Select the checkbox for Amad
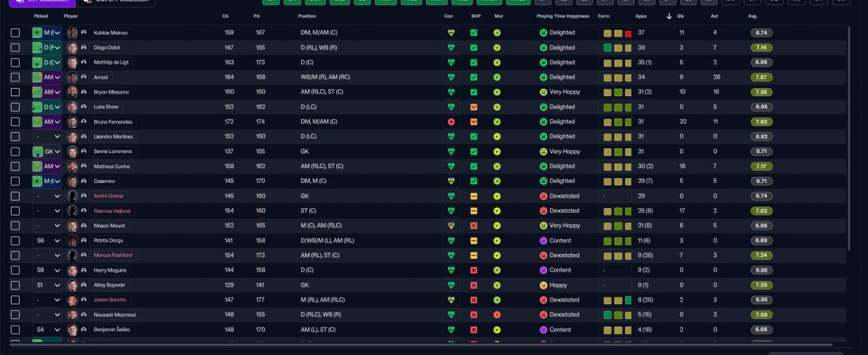Image resolution: width=868 pixels, height=355 pixels. coord(16,77)
